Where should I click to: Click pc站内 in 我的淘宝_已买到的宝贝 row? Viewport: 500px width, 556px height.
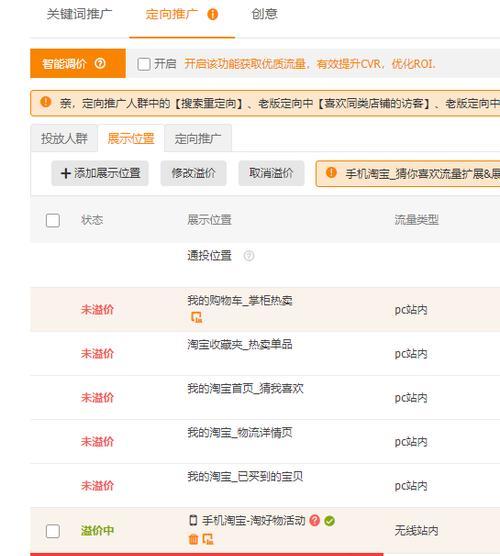411,486
